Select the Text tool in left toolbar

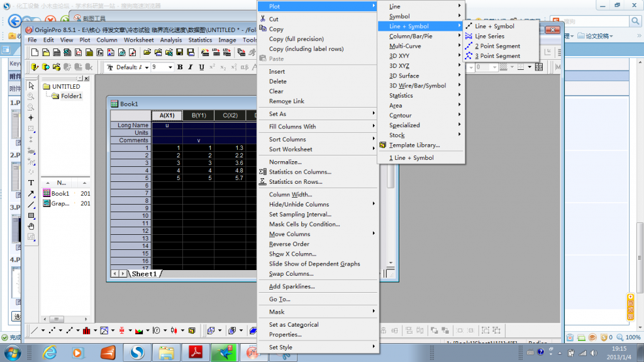pos(31,183)
